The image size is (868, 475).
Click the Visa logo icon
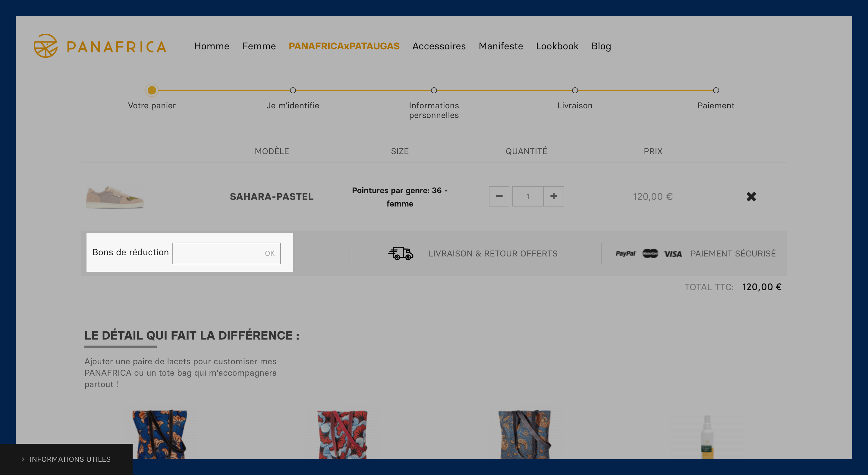[673, 254]
